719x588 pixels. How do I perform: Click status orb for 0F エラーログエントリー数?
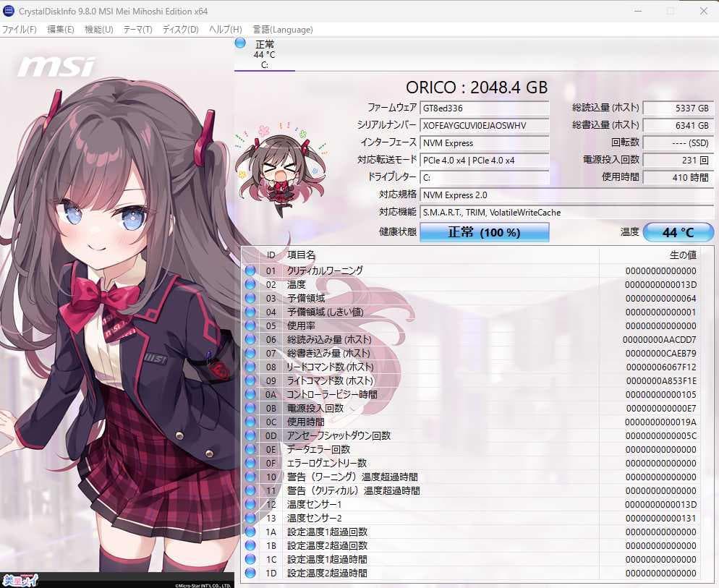pyautogui.click(x=250, y=464)
